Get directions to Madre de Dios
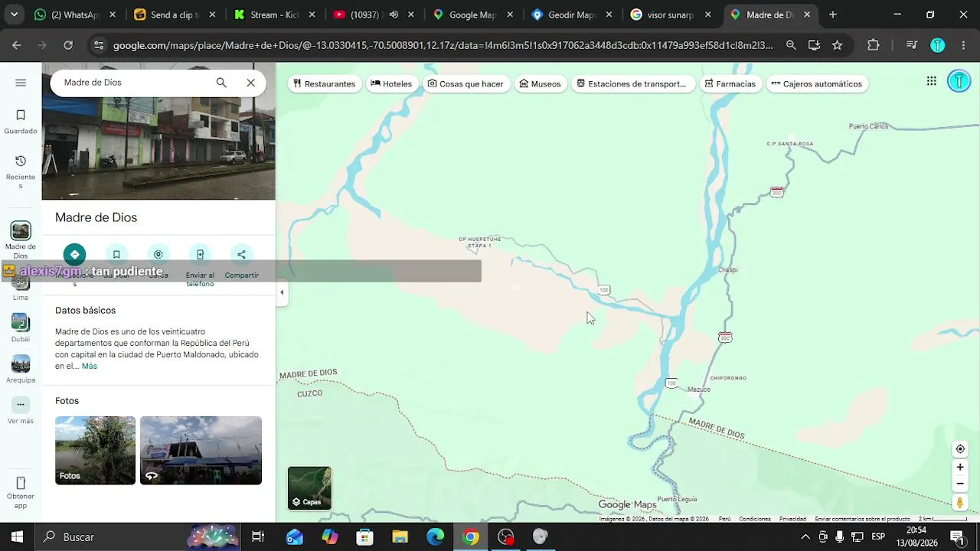Viewport: 980px width, 551px height. pyautogui.click(x=74, y=254)
